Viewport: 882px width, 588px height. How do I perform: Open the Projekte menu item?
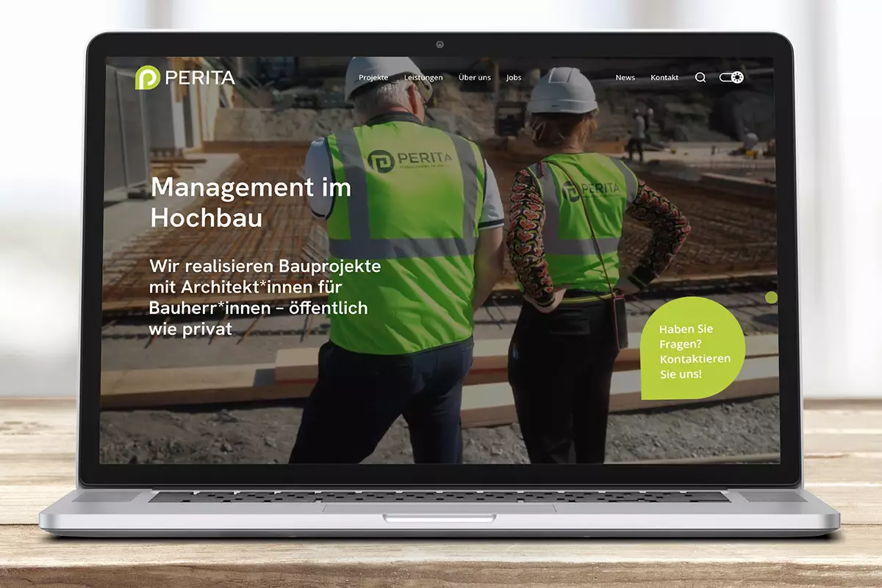click(x=373, y=77)
